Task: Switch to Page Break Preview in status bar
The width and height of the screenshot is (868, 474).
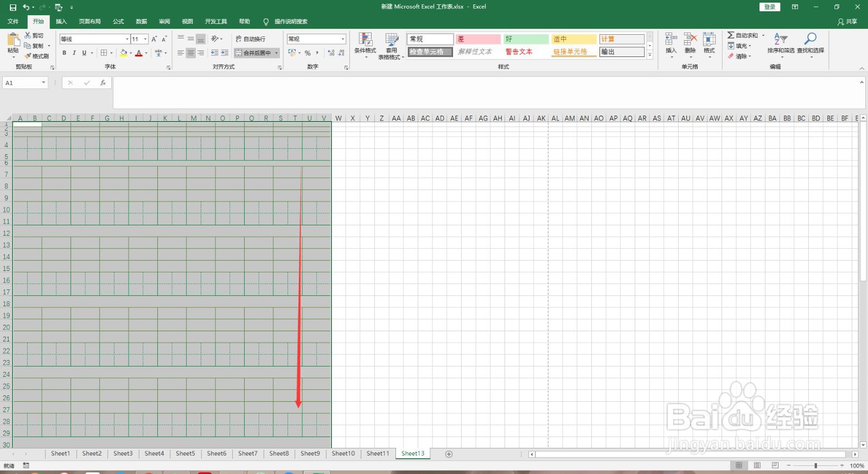Action: pyautogui.click(x=775, y=465)
